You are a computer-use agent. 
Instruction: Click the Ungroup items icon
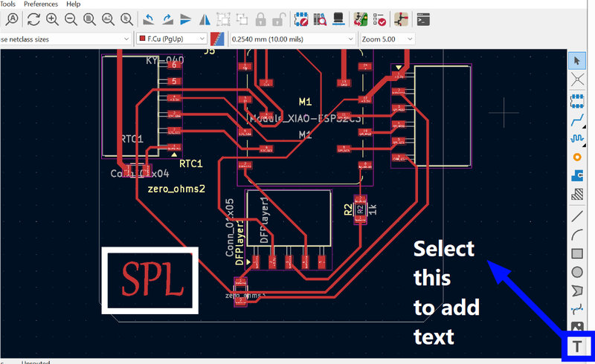tap(242, 19)
